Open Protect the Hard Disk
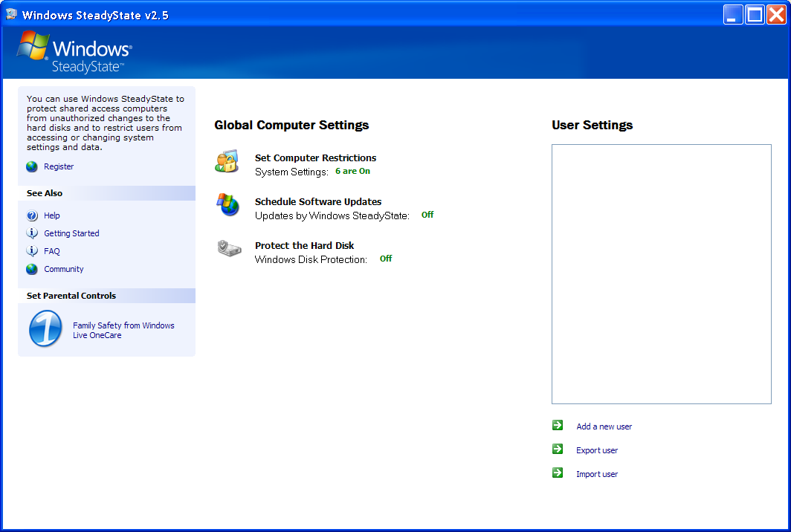Viewport: 791px width, 532px height. tap(304, 246)
